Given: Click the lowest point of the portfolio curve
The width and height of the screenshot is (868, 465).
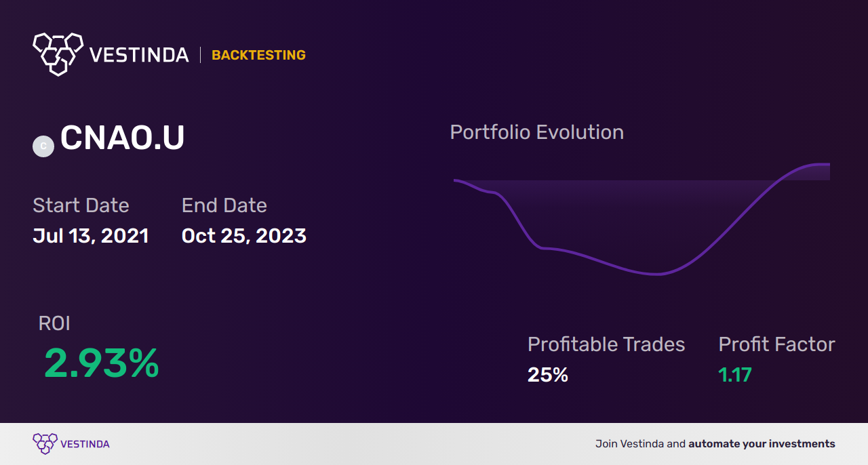Looking at the screenshot, I should pos(656,274).
